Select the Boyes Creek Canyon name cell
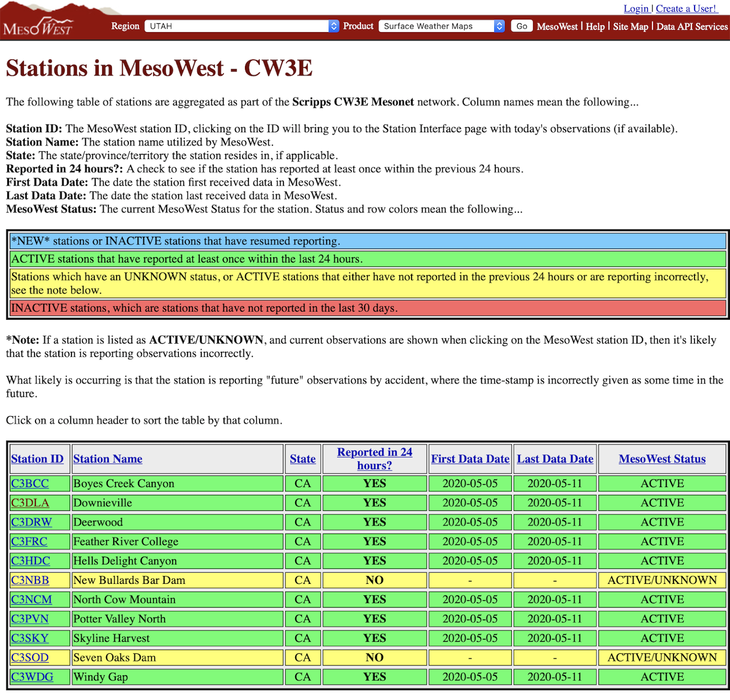 point(178,484)
